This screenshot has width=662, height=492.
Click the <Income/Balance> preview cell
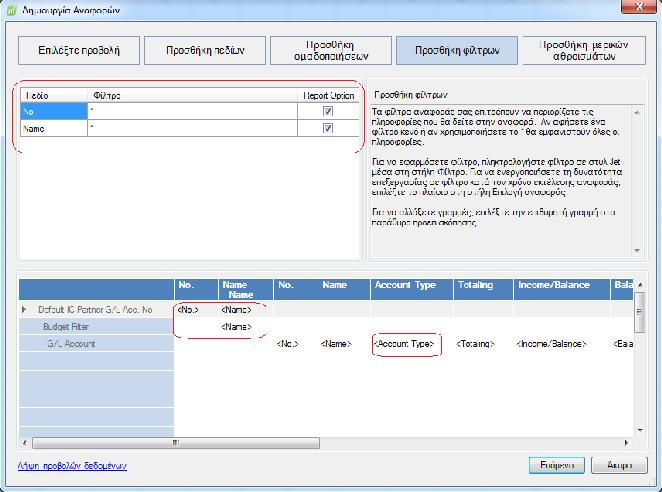tap(551, 344)
